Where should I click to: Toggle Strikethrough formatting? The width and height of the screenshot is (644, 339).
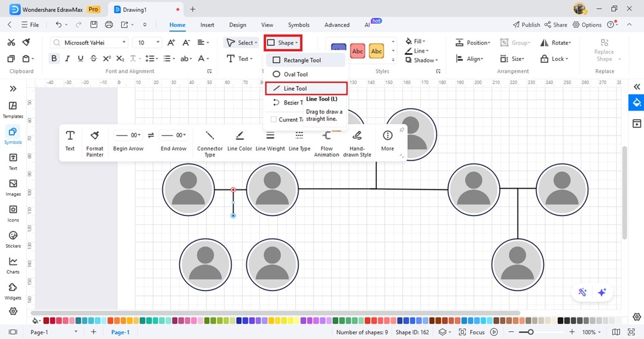pyautogui.click(x=94, y=58)
